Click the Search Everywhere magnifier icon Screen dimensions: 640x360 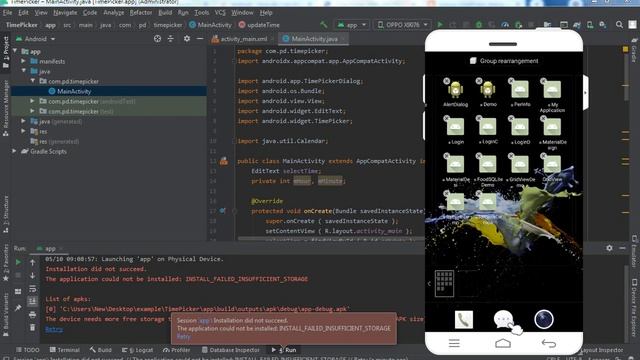[619, 25]
